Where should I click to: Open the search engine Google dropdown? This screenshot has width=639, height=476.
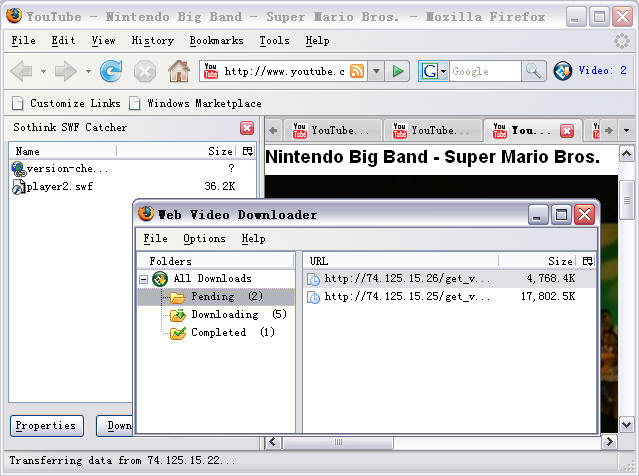click(x=443, y=71)
